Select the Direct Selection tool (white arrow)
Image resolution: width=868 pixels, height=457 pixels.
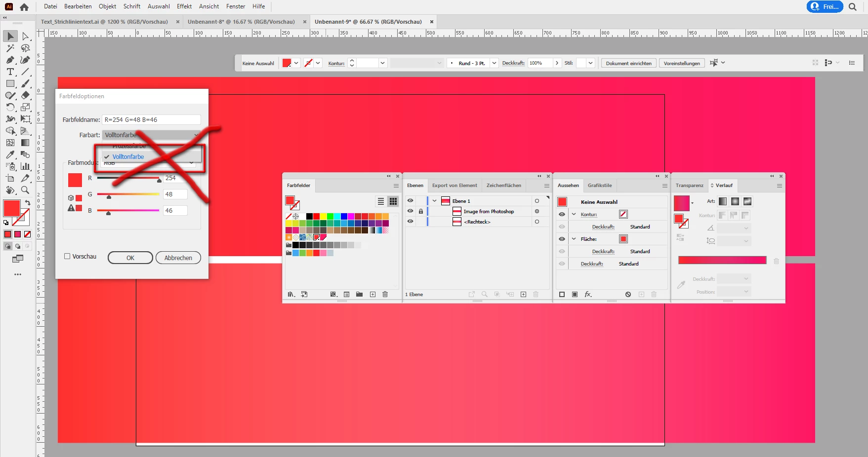tap(26, 37)
